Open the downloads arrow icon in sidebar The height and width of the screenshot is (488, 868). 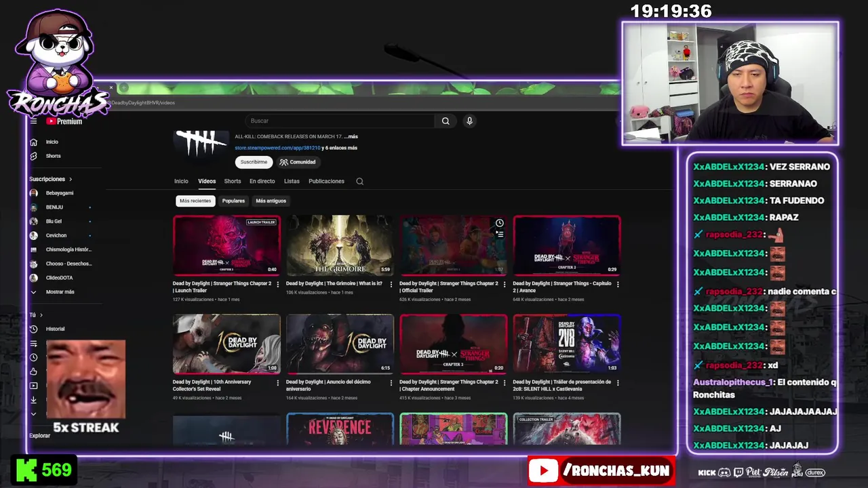coord(33,400)
